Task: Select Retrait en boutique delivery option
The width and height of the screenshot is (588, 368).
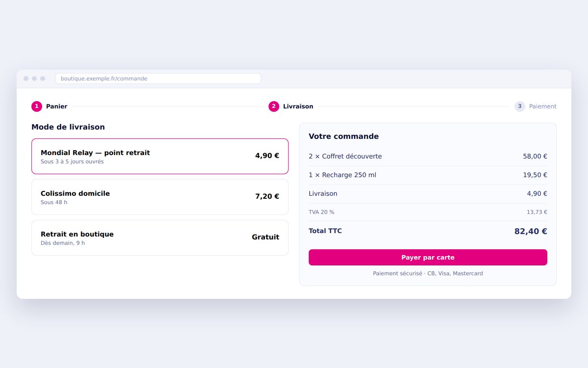Action: coord(160,237)
